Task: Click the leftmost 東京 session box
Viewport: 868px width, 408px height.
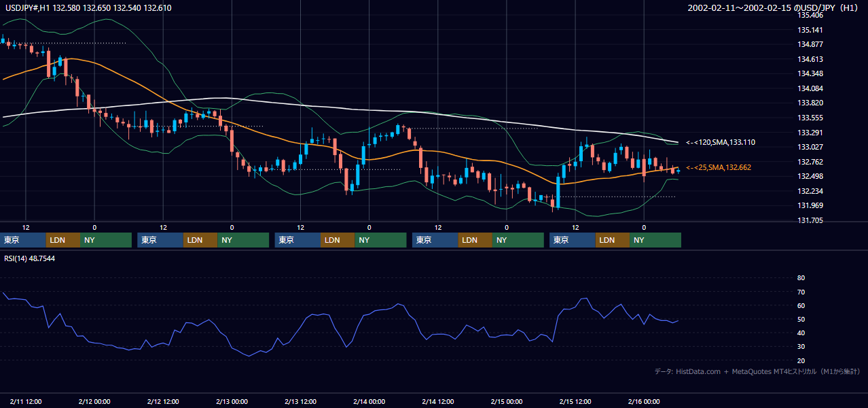Action: click(24, 240)
